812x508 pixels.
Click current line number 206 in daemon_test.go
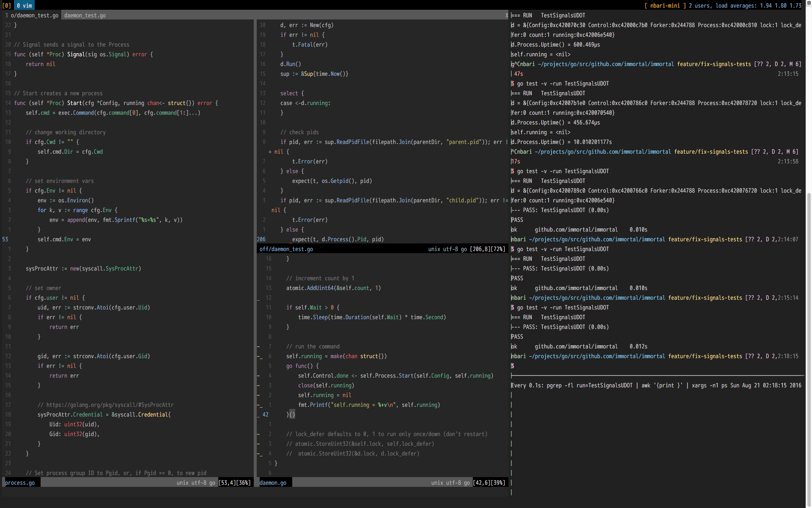[261, 239]
